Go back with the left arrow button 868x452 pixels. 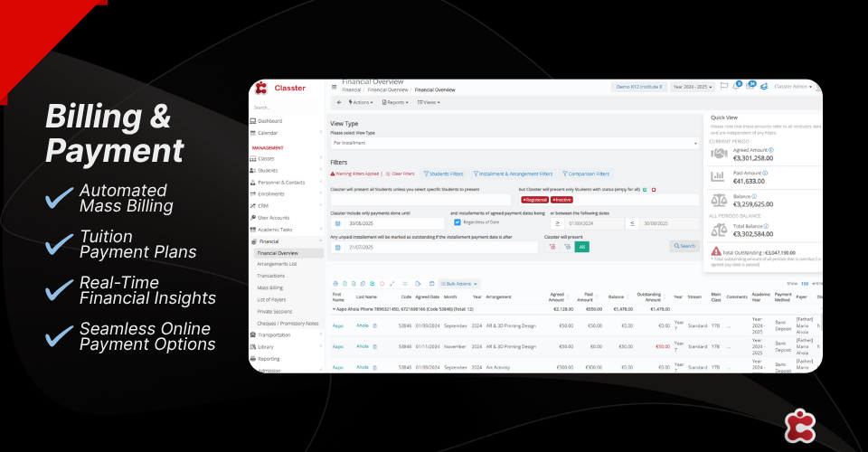pyautogui.click(x=339, y=102)
